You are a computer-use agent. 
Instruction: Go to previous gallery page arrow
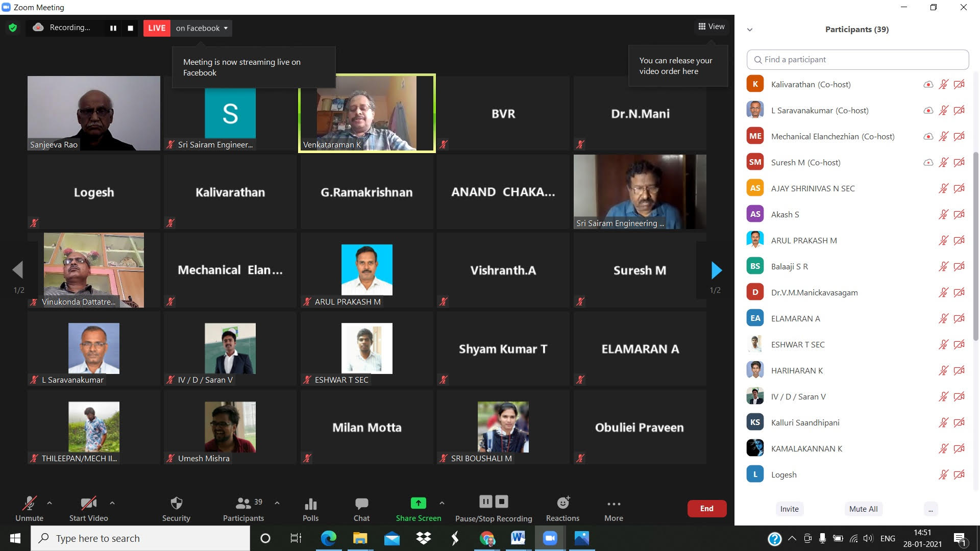pyautogui.click(x=18, y=270)
